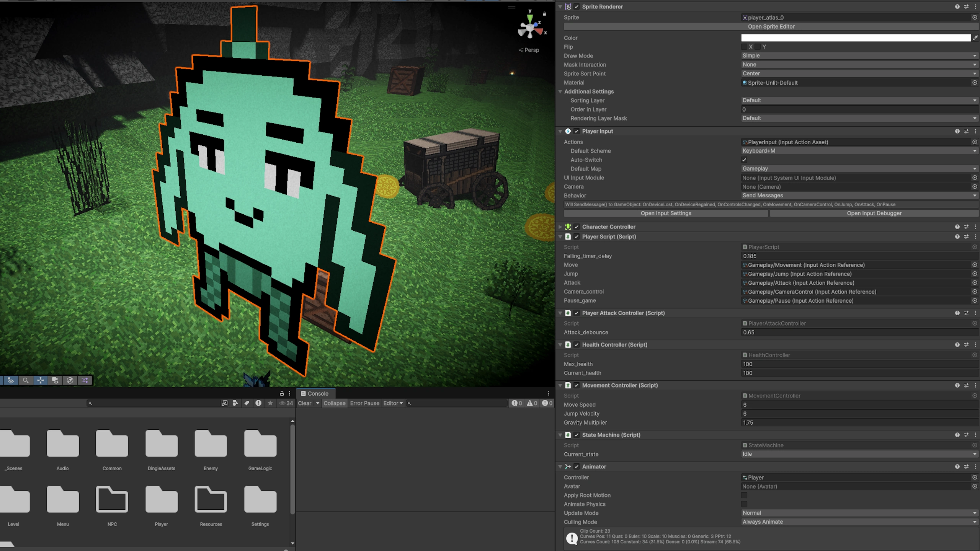Open the Current_state Idle dropdown

[857, 454]
